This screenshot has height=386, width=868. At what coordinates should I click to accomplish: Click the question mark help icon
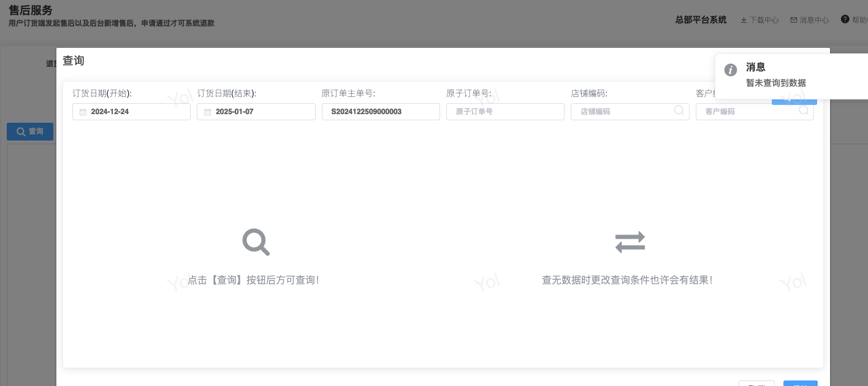coord(845,19)
